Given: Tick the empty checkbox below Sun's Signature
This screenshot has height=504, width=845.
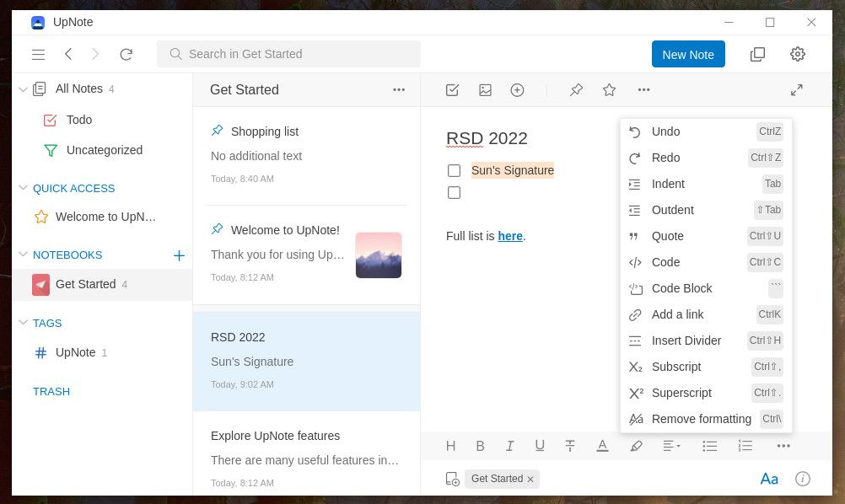Looking at the screenshot, I should [454, 192].
